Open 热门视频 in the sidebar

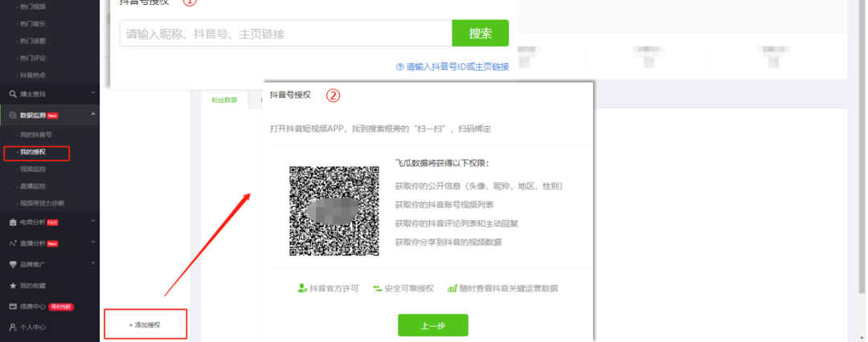click(x=32, y=6)
